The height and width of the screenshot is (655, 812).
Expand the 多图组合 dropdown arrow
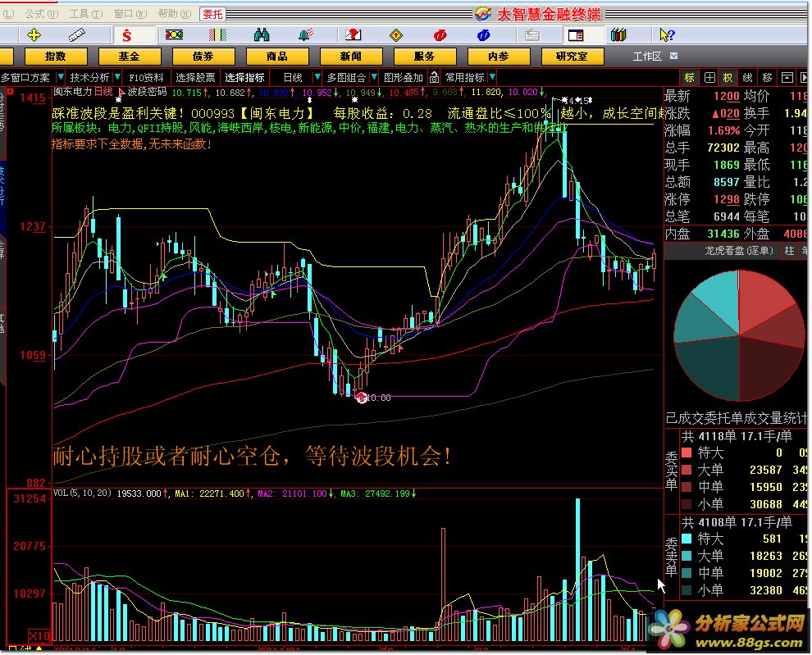click(374, 77)
